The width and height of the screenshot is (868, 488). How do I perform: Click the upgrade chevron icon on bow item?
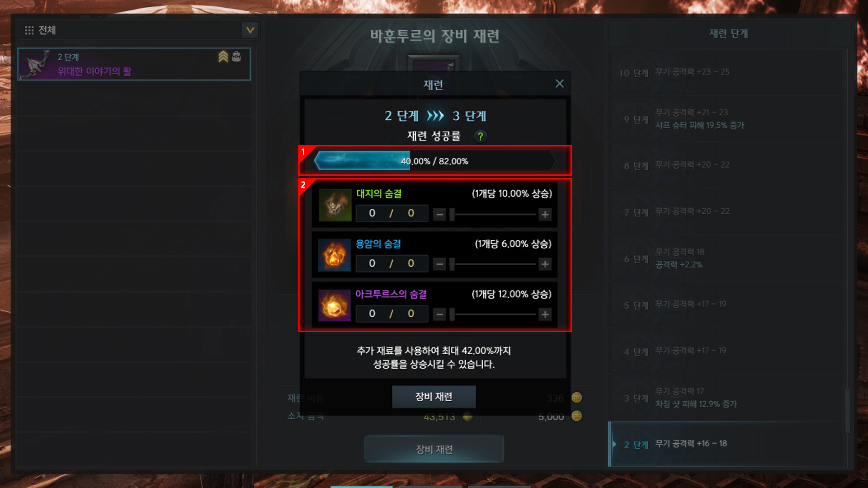tap(223, 56)
